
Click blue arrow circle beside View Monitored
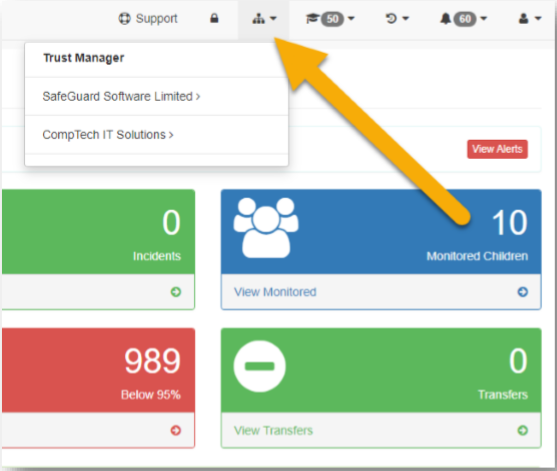(x=522, y=292)
